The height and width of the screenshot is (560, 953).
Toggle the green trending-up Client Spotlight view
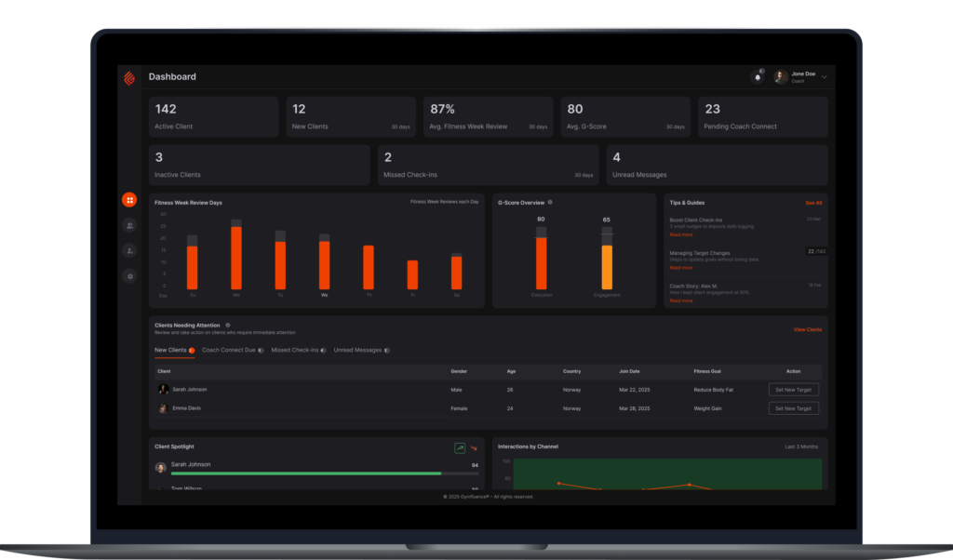pos(460,448)
